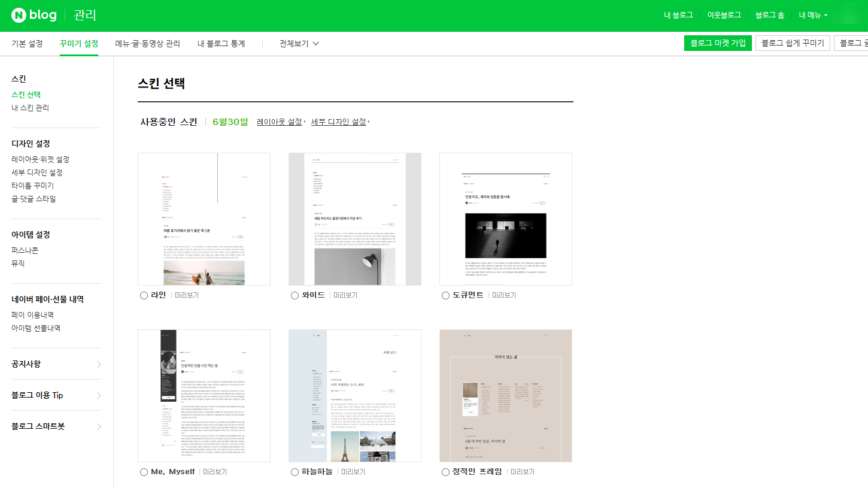The height and width of the screenshot is (488, 868).
Task: Click the 관리 header title
Action: (x=85, y=16)
